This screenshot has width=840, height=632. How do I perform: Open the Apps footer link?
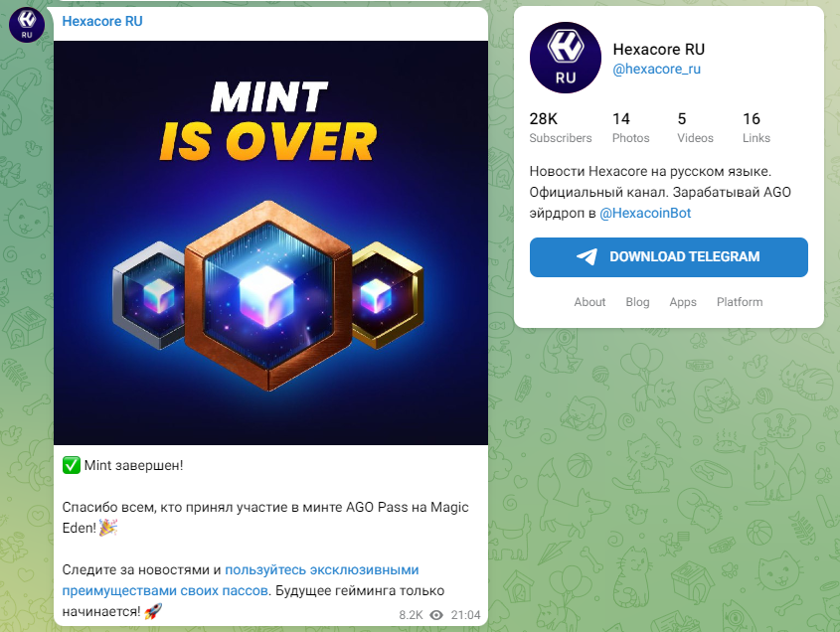pyautogui.click(x=683, y=302)
